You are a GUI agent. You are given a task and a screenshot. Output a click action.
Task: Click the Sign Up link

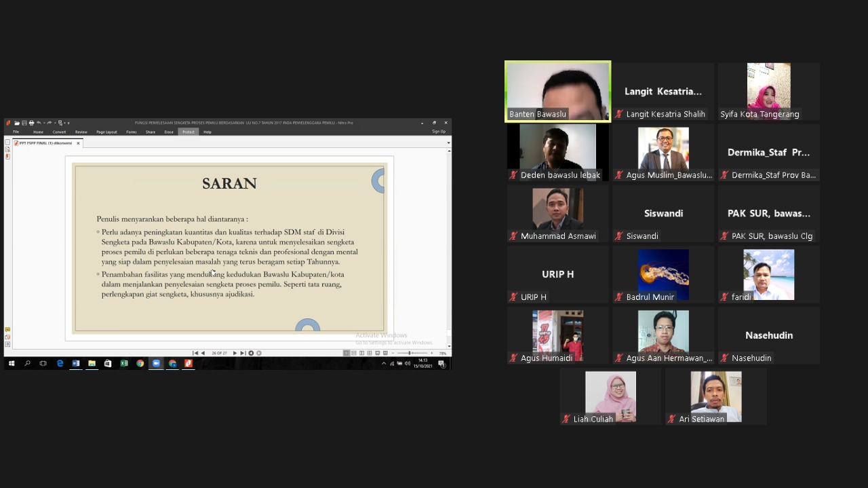tap(439, 132)
